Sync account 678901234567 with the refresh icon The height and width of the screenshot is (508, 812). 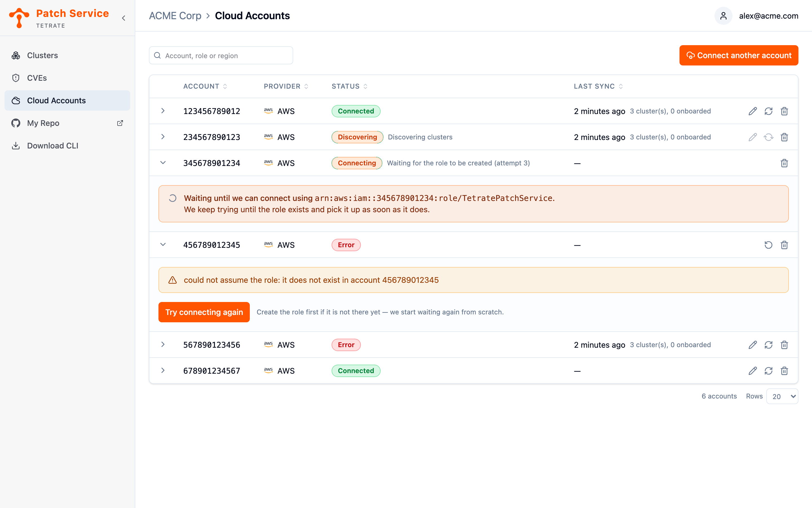[768, 371]
